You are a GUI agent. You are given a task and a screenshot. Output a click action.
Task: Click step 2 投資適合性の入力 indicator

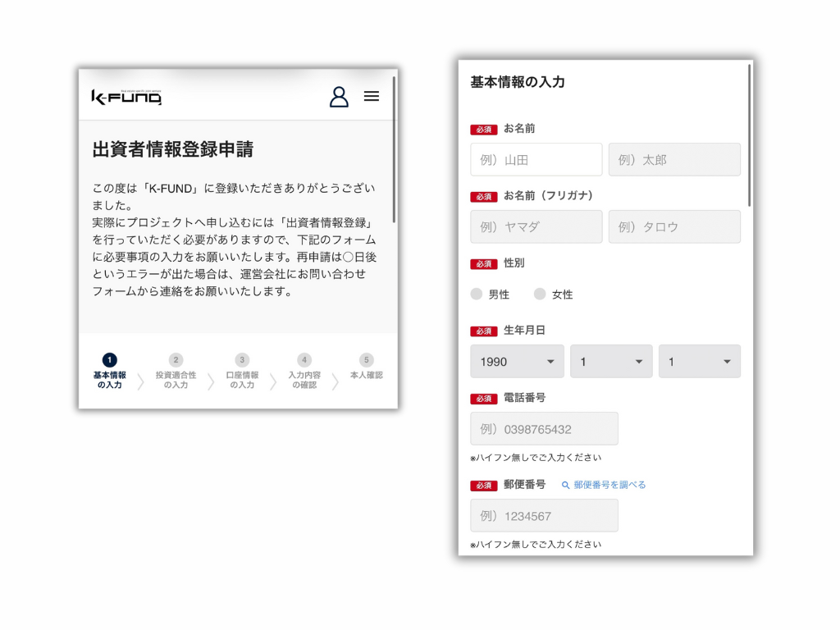tap(176, 360)
